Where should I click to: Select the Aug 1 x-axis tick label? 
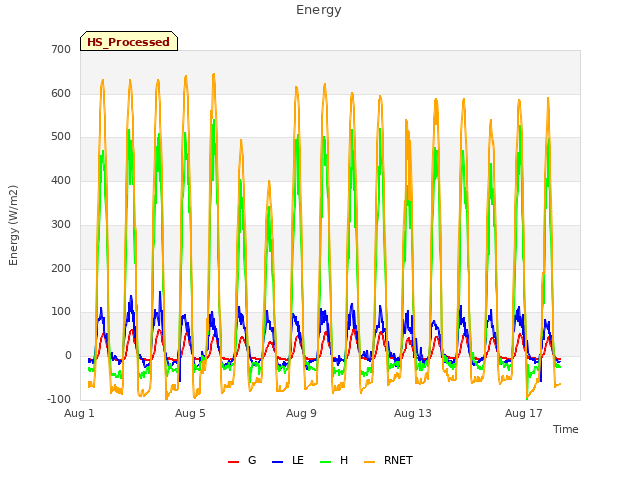click(79, 413)
